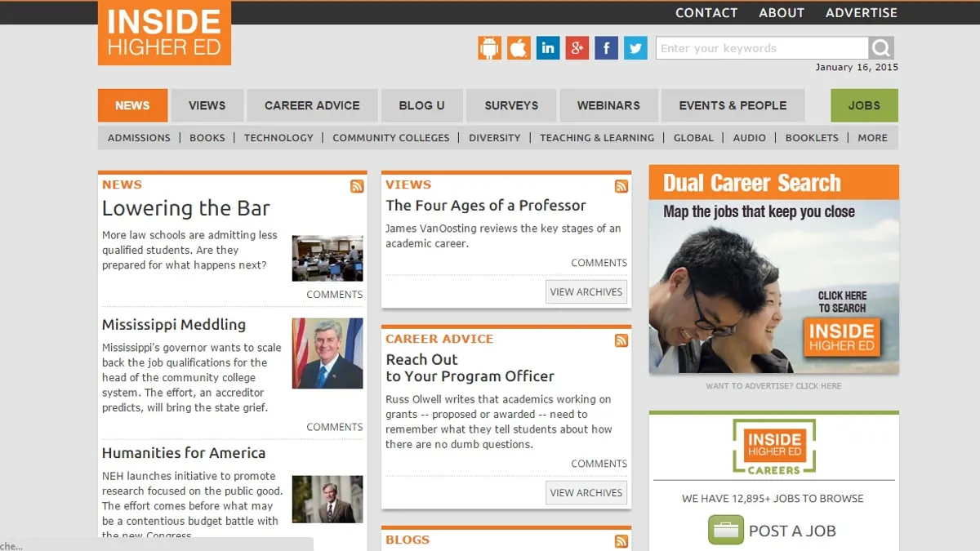This screenshot has width=980, height=551.
Task: Click the 'January 16, 2015' date text
Action: (x=857, y=68)
